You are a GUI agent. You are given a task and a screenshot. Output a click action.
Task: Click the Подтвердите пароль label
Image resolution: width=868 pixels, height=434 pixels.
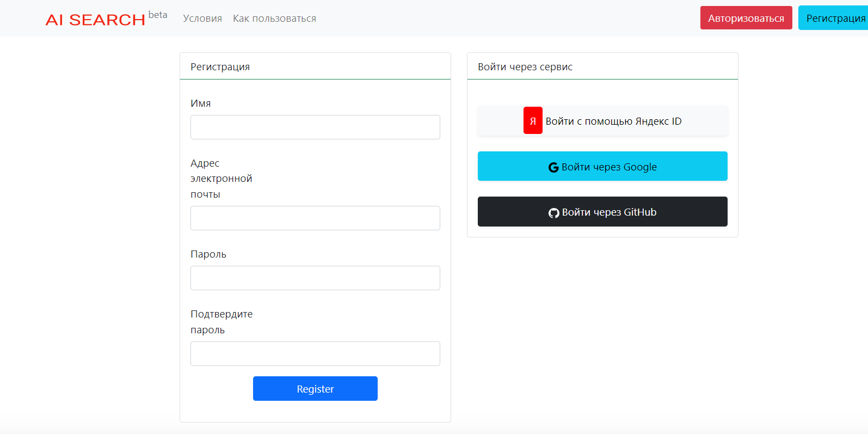click(x=221, y=322)
